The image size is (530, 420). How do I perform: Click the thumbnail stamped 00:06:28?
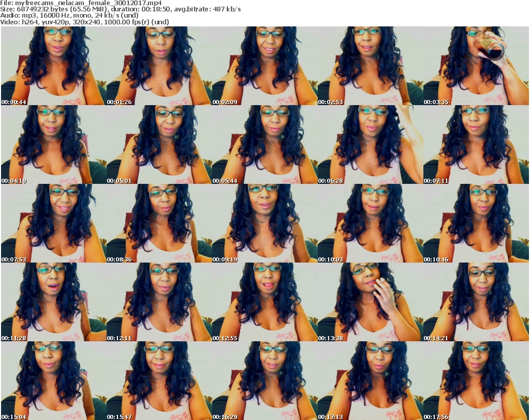click(370, 144)
